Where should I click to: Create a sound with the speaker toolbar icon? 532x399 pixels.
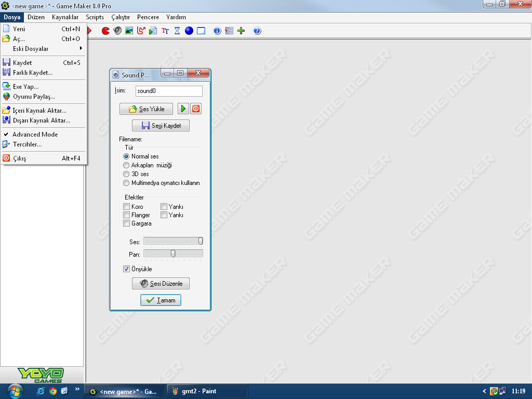(x=117, y=31)
